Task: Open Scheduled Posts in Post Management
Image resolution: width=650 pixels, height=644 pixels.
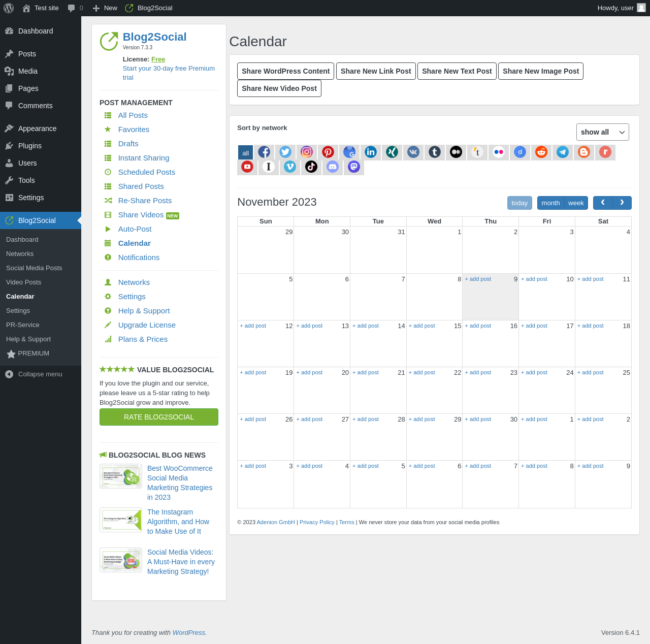Action: tap(146, 172)
